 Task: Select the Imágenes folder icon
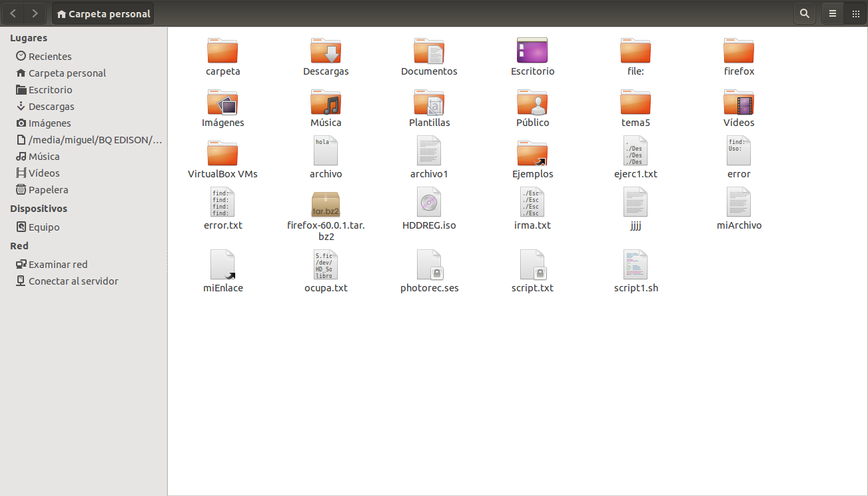(x=222, y=102)
